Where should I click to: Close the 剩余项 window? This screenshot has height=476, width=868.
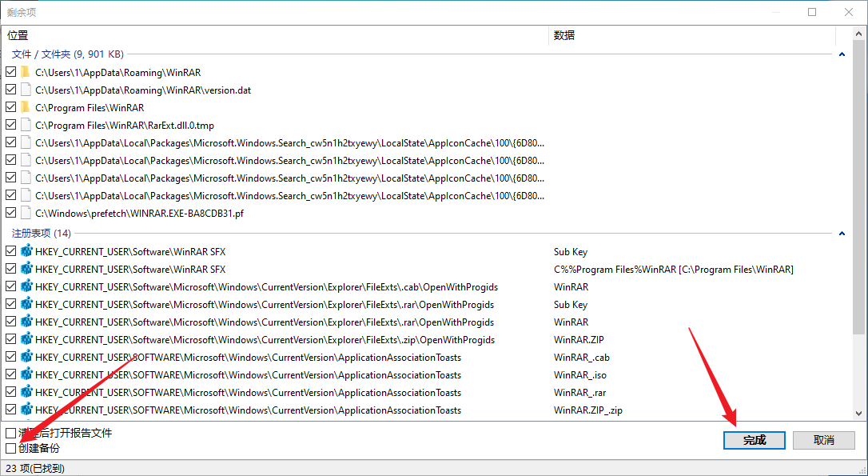click(x=848, y=12)
